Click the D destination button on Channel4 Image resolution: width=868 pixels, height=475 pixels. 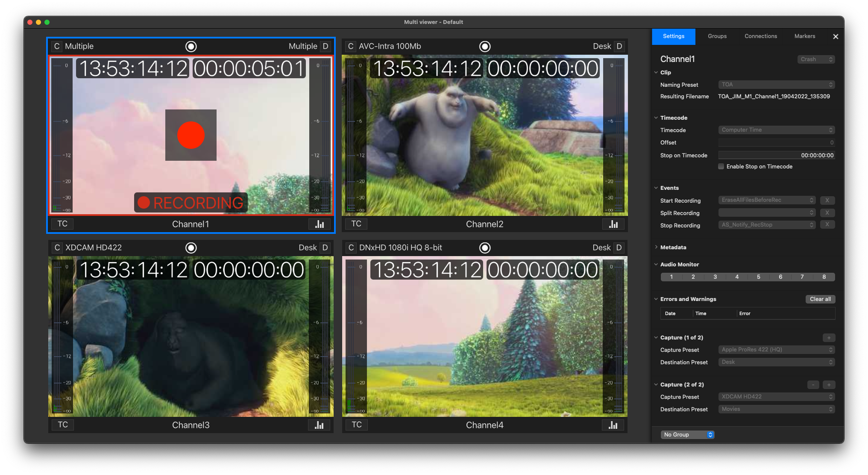[619, 248]
